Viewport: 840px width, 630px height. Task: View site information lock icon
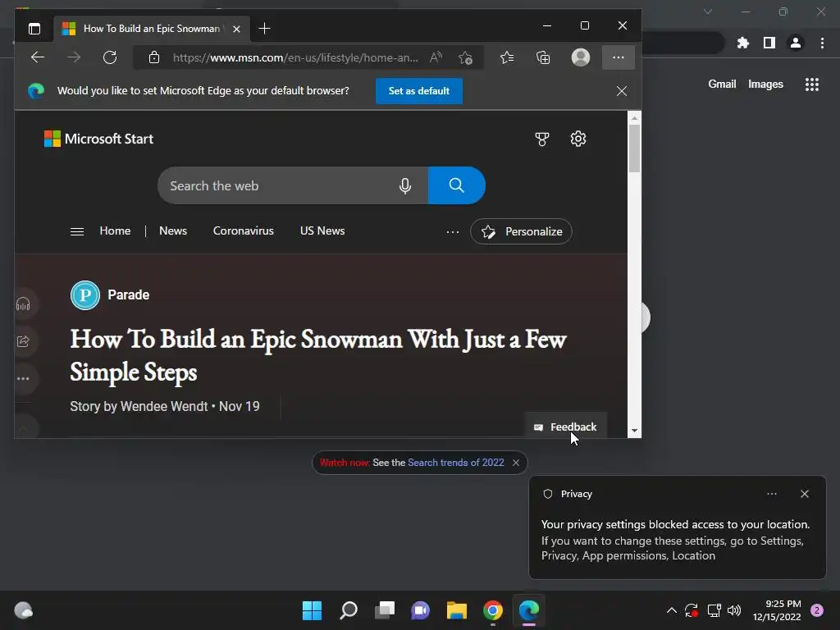point(154,57)
